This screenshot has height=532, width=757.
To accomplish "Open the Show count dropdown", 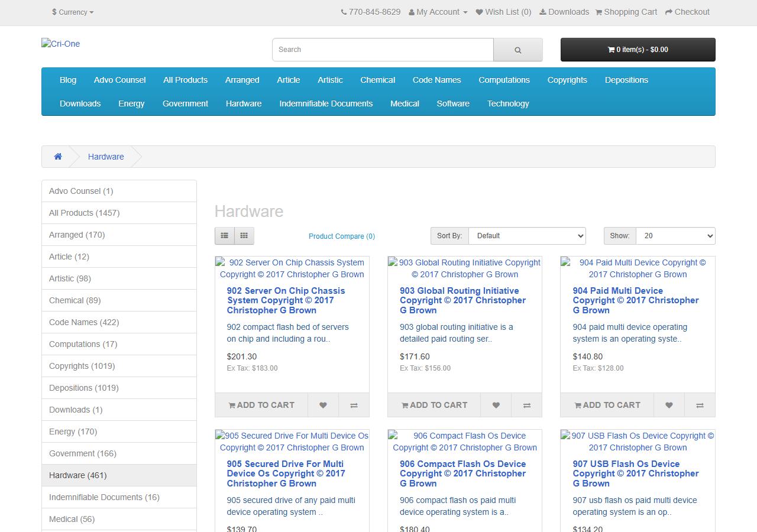I will [x=675, y=236].
